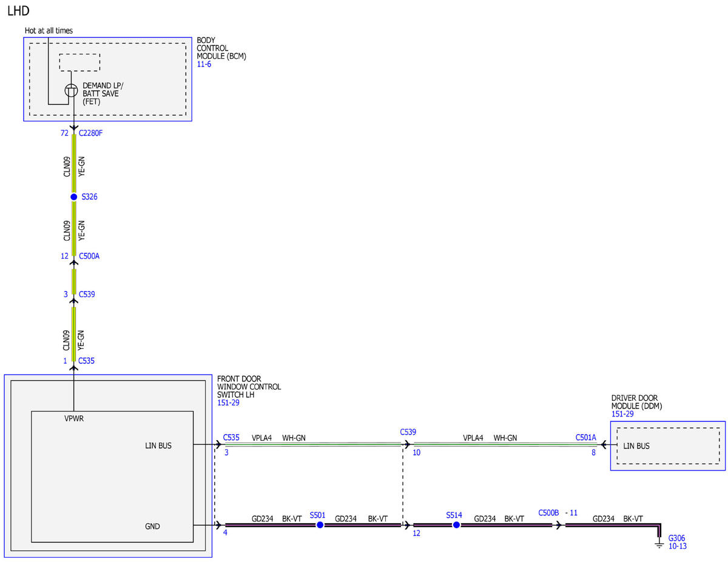Click pin number 8 at C501A
Image resolution: width=728 pixels, height=562 pixels.
click(x=594, y=452)
